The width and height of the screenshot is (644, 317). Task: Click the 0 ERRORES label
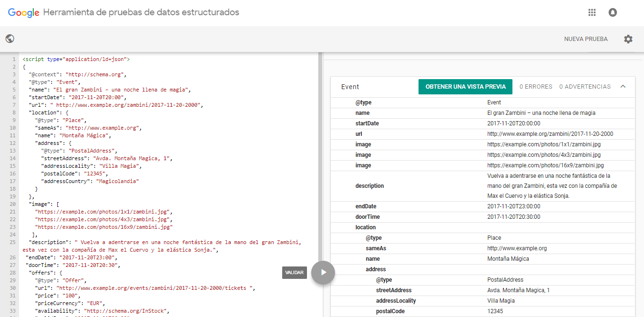[x=536, y=87]
